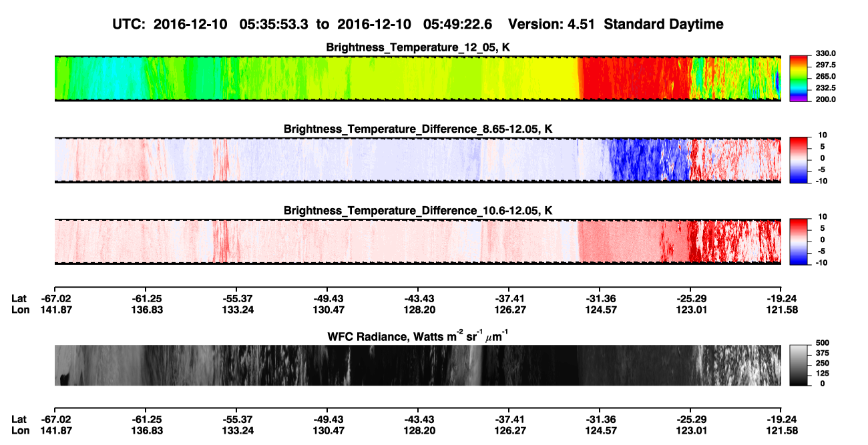Screen dimensions: 868x445
Task: Click latitude -55.37 on the axis above WFC Radiance
Action: click(238, 299)
